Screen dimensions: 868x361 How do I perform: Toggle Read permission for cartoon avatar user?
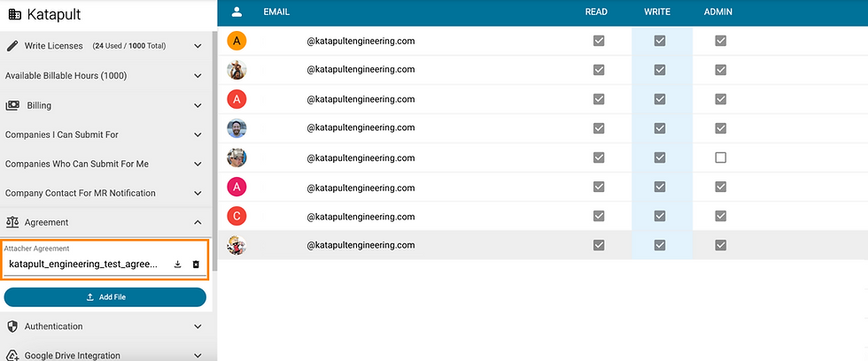coord(599,245)
